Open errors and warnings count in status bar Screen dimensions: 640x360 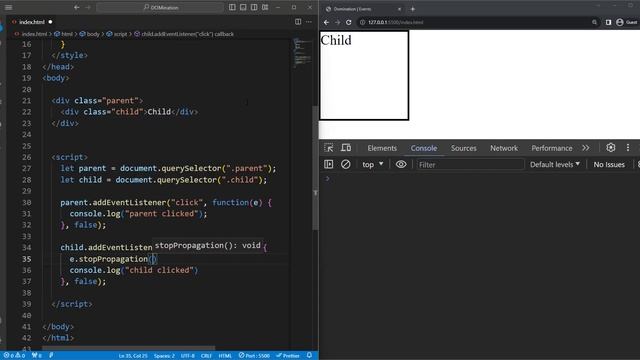14,356
